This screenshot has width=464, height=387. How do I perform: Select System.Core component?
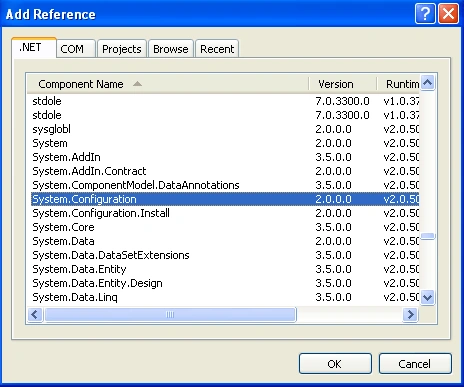click(225, 227)
